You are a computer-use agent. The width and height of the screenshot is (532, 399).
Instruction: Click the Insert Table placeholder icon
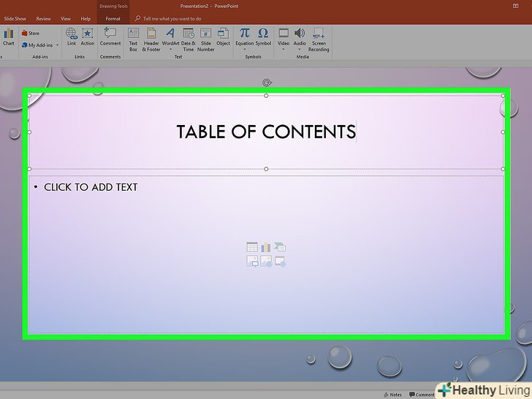tap(252, 247)
